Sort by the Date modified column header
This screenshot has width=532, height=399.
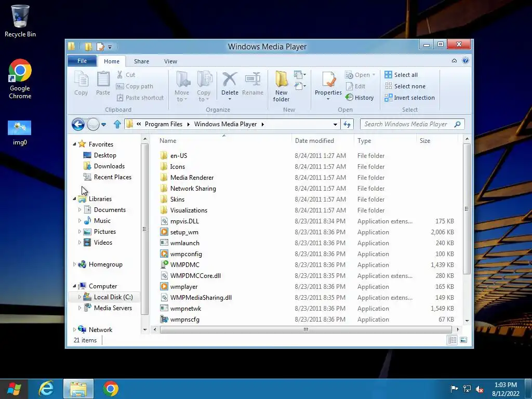click(x=323, y=140)
